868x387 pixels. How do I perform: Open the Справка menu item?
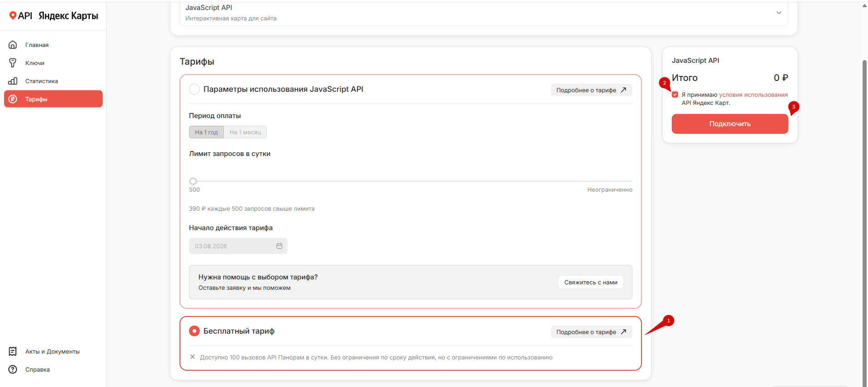pos(53,369)
